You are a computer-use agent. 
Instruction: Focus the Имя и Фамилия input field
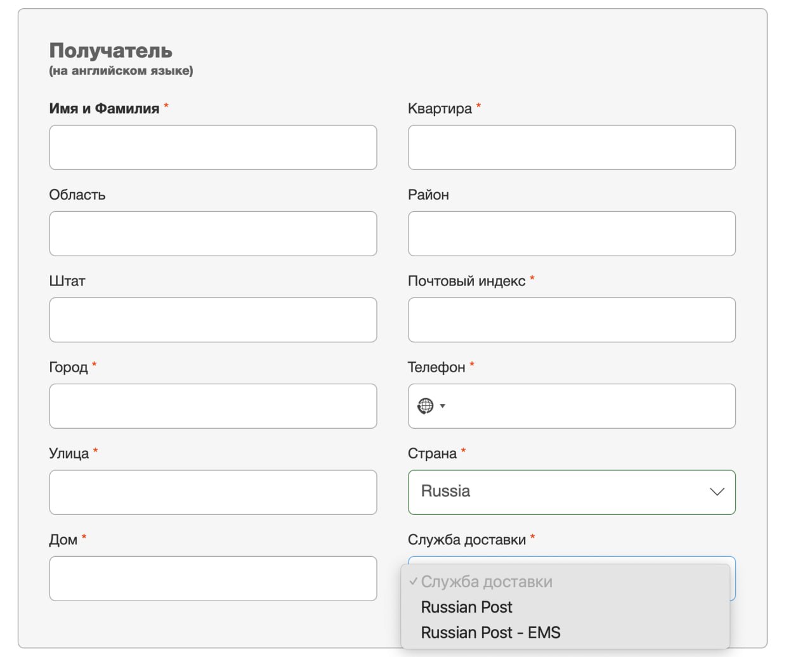point(213,147)
